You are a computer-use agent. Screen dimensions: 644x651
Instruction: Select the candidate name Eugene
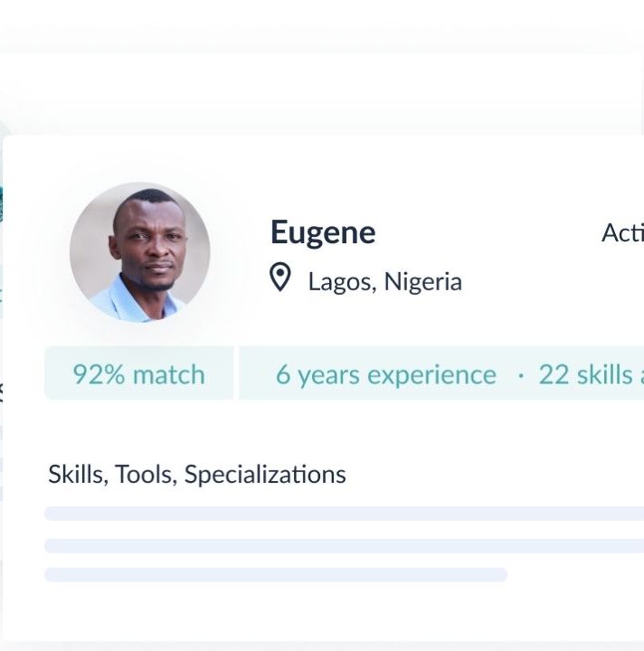(x=323, y=233)
